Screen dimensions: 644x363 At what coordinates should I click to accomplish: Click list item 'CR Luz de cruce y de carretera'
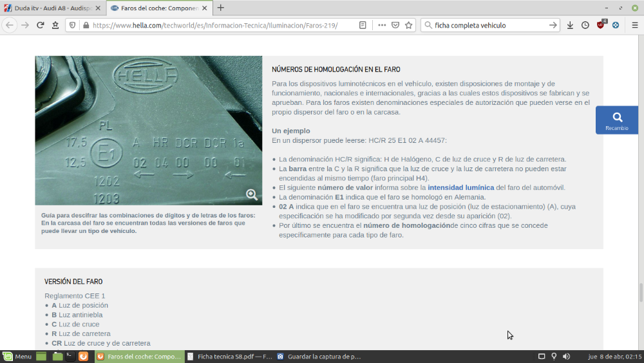point(101,343)
